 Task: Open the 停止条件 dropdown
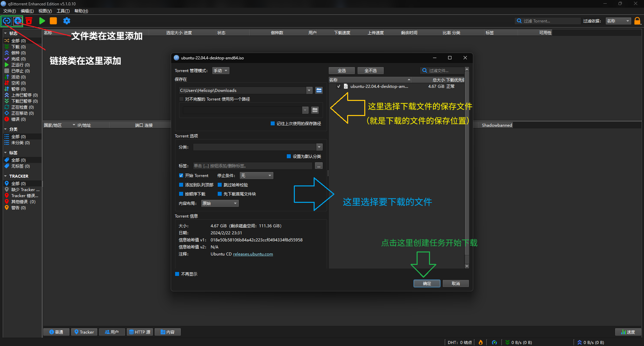click(x=256, y=175)
